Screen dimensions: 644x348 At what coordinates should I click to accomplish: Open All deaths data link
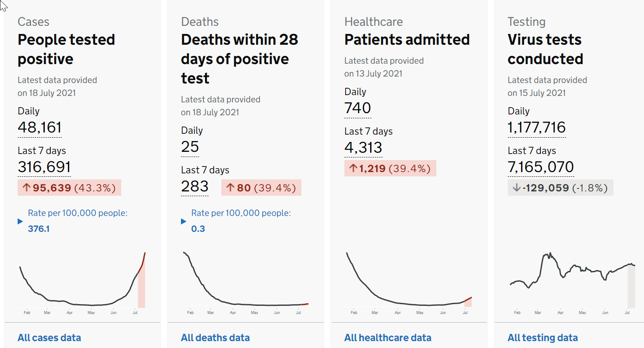click(215, 338)
